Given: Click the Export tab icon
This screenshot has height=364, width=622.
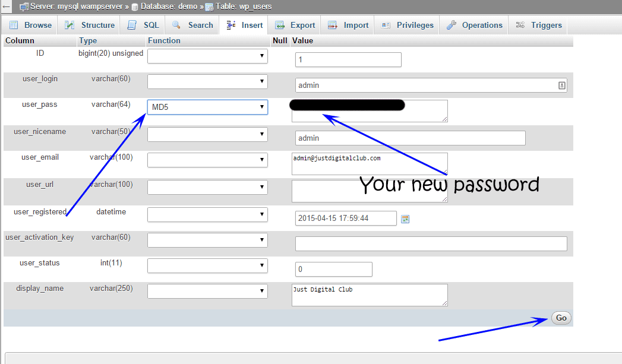Looking at the screenshot, I should click(x=280, y=25).
